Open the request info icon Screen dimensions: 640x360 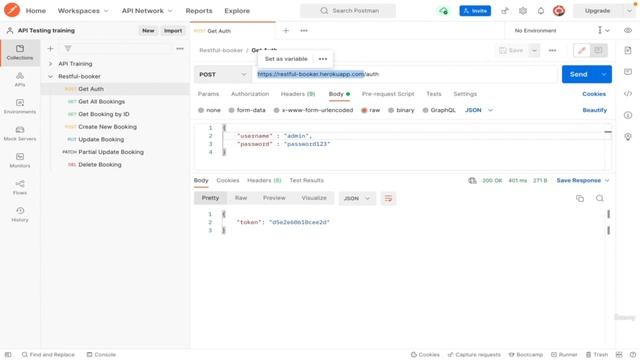click(x=628, y=115)
